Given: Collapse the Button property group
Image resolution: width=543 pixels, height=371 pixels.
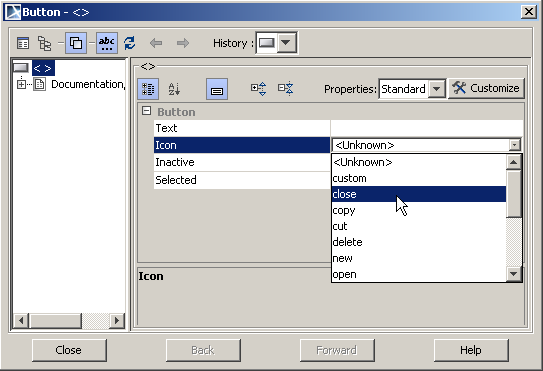Looking at the screenshot, I should coord(146,111).
